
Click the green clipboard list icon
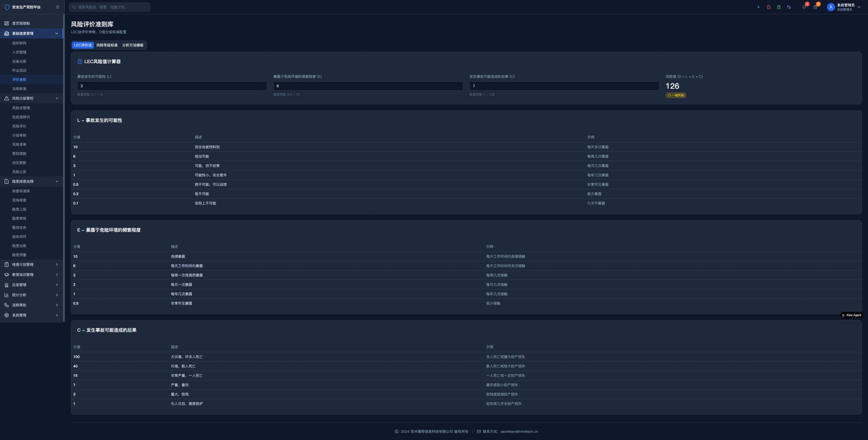[778, 7]
